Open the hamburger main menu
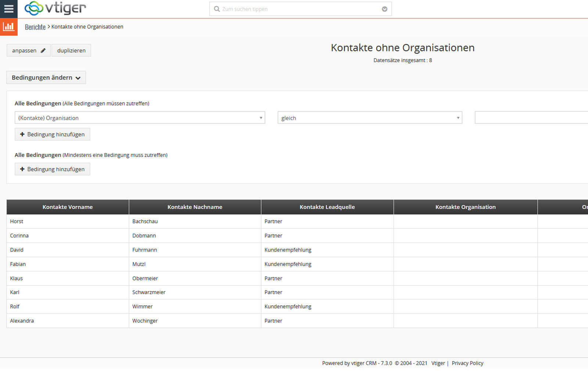 coord(8,8)
